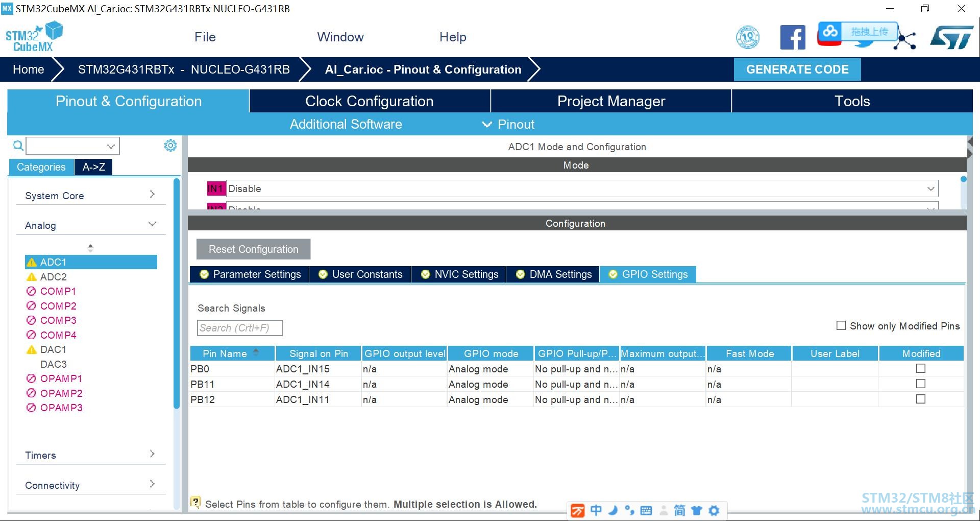The width and height of the screenshot is (980, 521).
Task: Select ADC2 in Analog list
Action: [x=54, y=277]
